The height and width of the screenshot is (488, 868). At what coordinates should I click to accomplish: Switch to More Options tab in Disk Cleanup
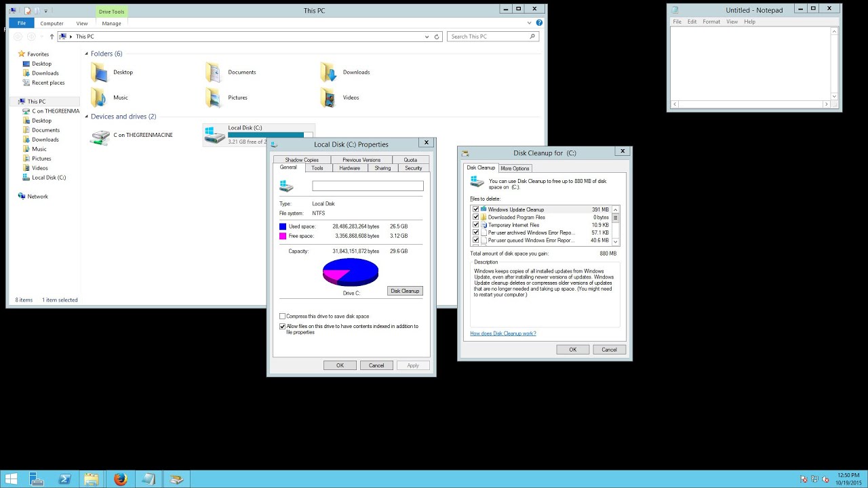[515, 168]
